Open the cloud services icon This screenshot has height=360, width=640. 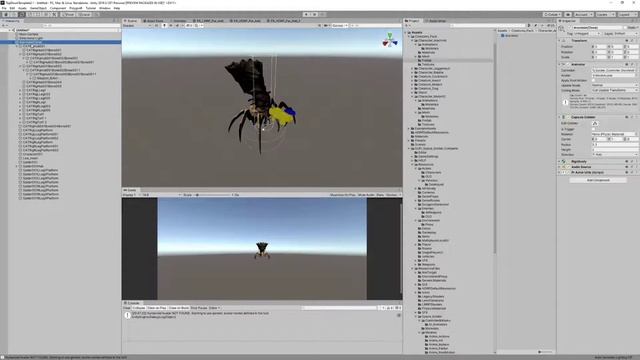click(568, 14)
